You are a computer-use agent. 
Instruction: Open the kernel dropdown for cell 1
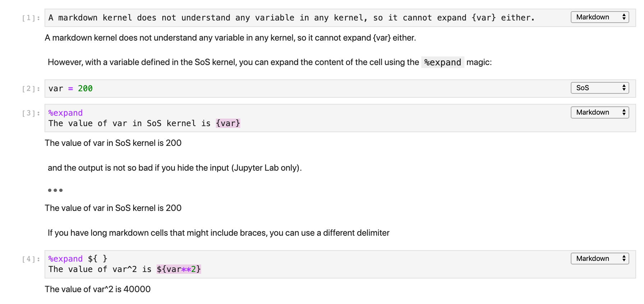click(599, 17)
